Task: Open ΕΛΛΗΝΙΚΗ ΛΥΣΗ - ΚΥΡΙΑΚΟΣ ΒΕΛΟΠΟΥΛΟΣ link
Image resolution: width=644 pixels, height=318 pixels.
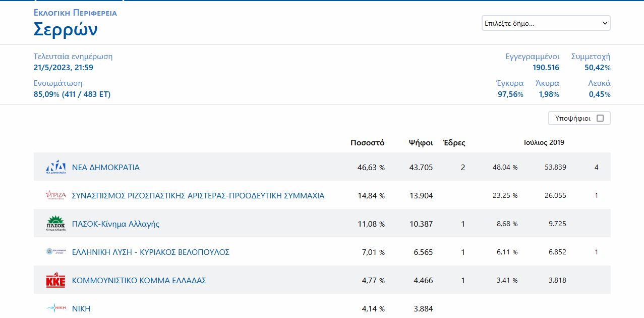Action: pyautogui.click(x=151, y=252)
